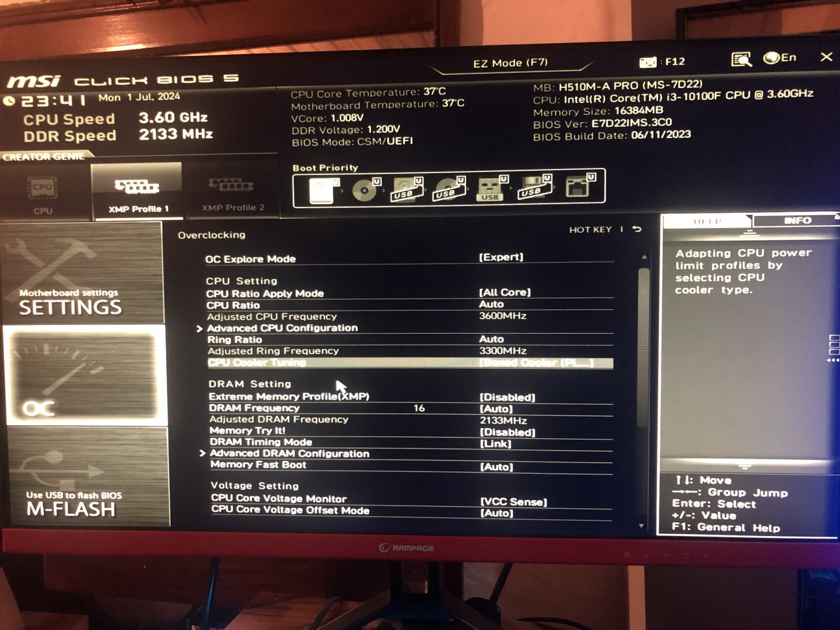Click the F12 screenshot camera icon
840x630 pixels.
pos(648,62)
